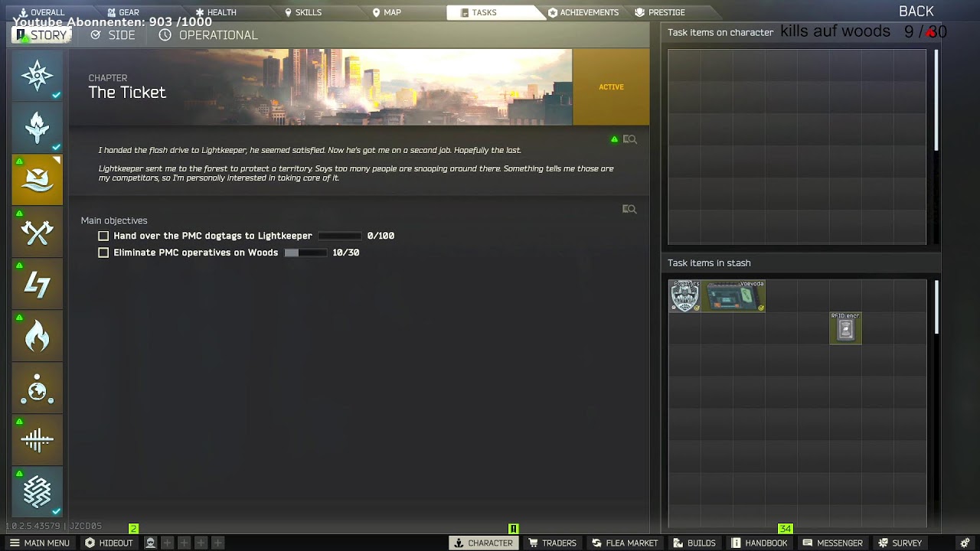980x551 pixels.
Task: Select the Voevoda item in stash
Action: click(x=733, y=296)
